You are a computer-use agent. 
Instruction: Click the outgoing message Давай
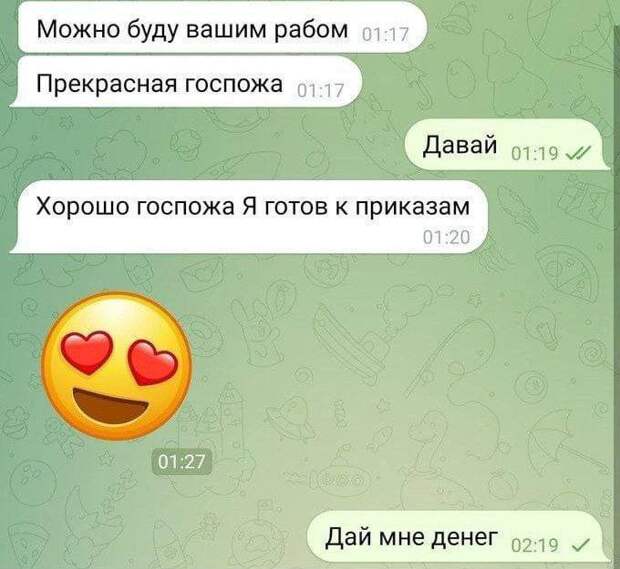[x=507, y=144]
